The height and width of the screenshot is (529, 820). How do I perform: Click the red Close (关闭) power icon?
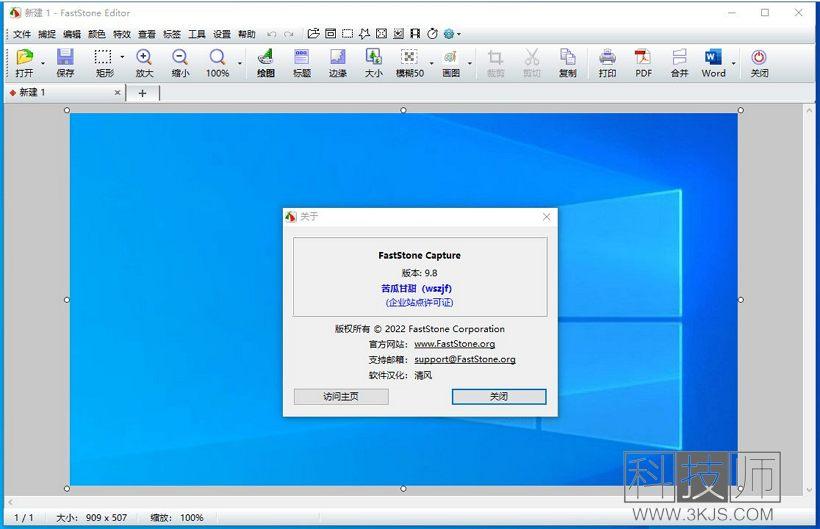point(759,63)
